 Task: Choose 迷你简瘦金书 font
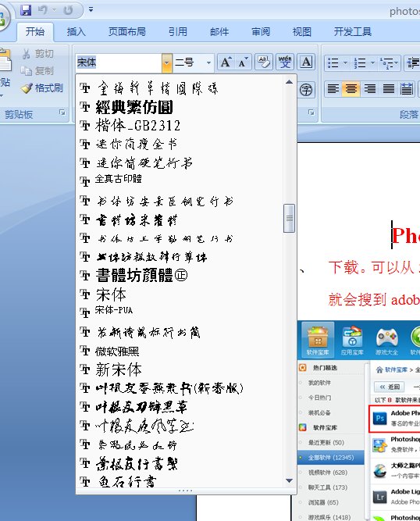point(180,145)
